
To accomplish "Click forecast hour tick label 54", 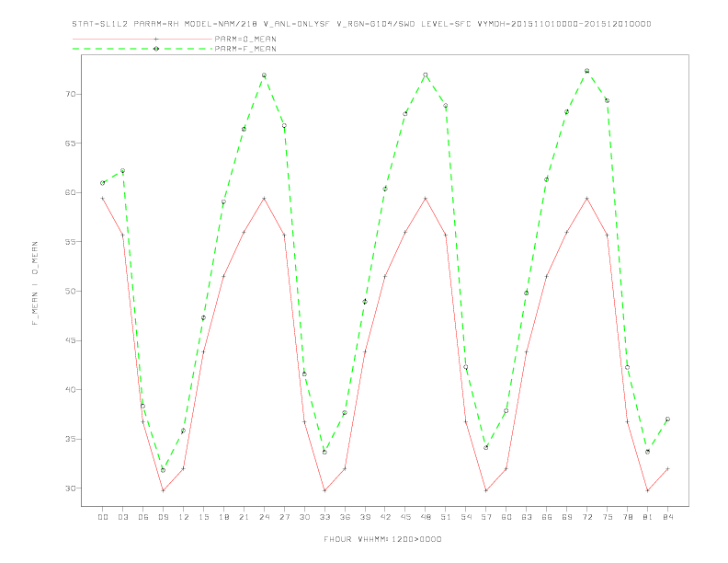I will coord(466,517).
